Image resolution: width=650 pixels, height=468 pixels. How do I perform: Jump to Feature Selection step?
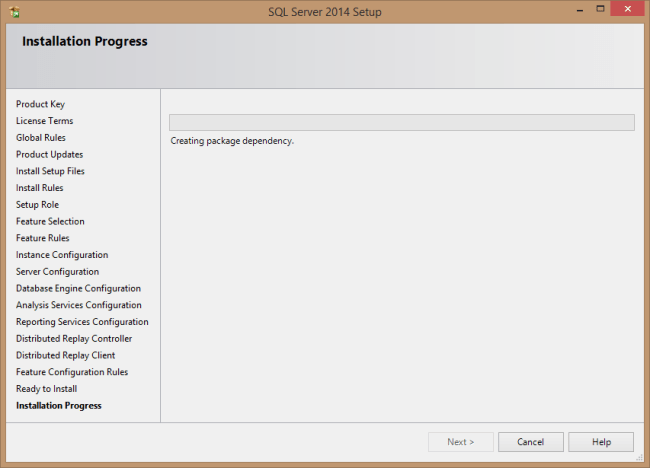tap(50, 221)
